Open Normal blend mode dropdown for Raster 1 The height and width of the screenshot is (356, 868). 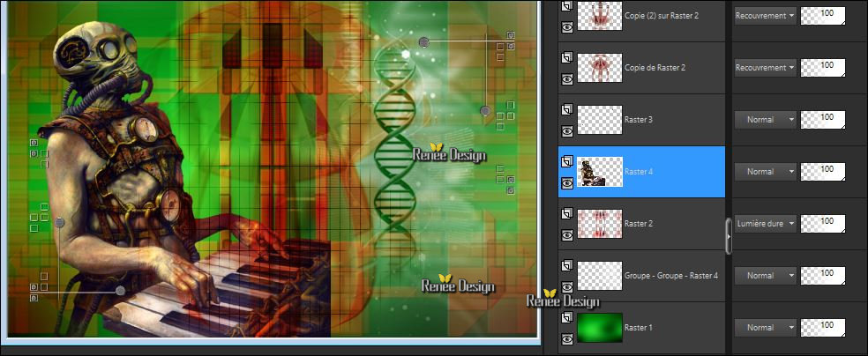765,327
